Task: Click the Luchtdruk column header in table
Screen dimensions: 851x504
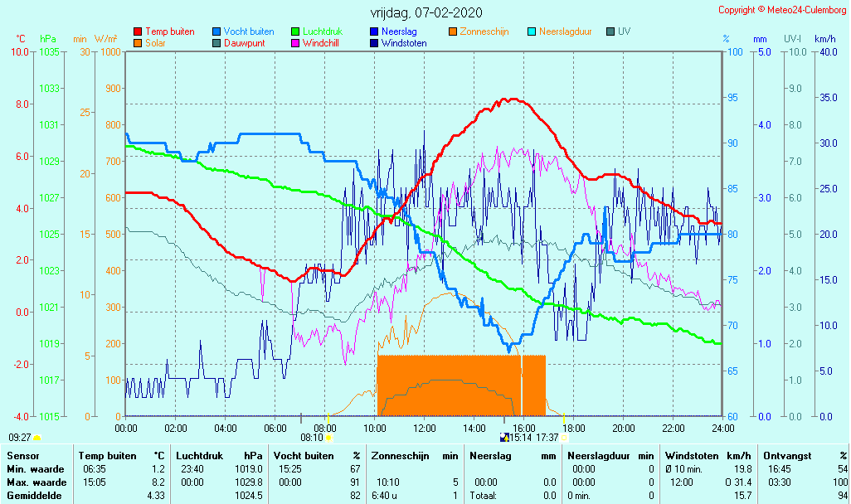Action: coord(196,456)
